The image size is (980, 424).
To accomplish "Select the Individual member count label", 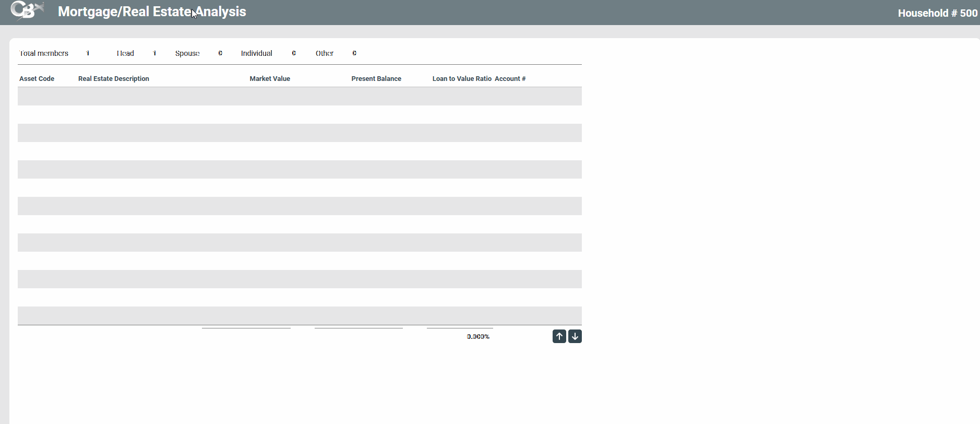I will (256, 53).
